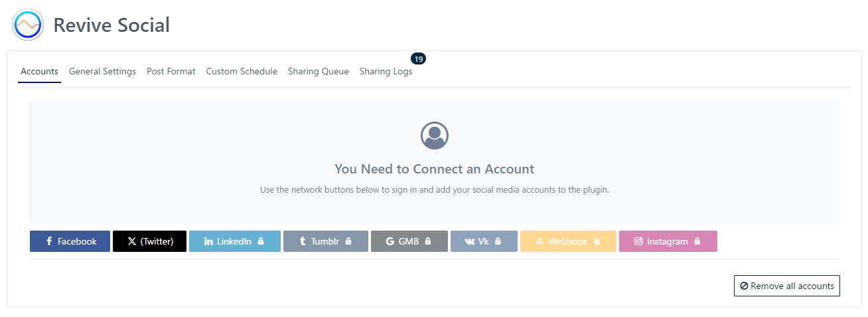Click the Facebook 'f' logo icon

[x=49, y=241]
